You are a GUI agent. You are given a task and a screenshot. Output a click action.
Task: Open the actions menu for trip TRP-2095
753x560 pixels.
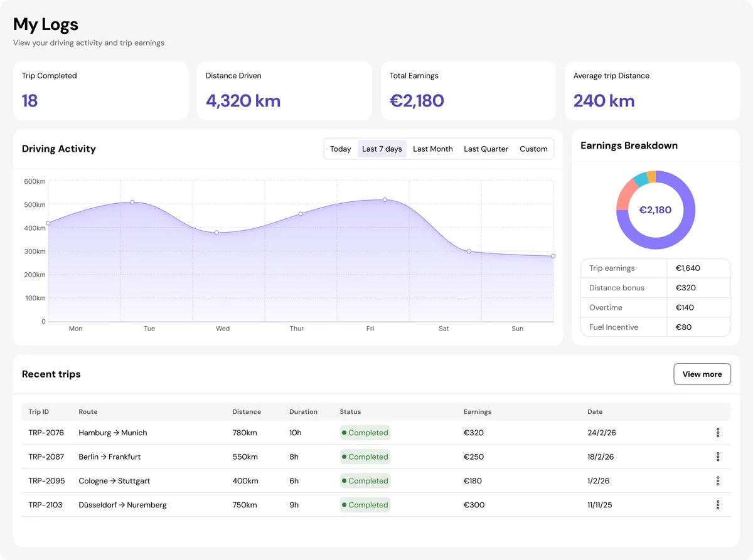point(718,480)
